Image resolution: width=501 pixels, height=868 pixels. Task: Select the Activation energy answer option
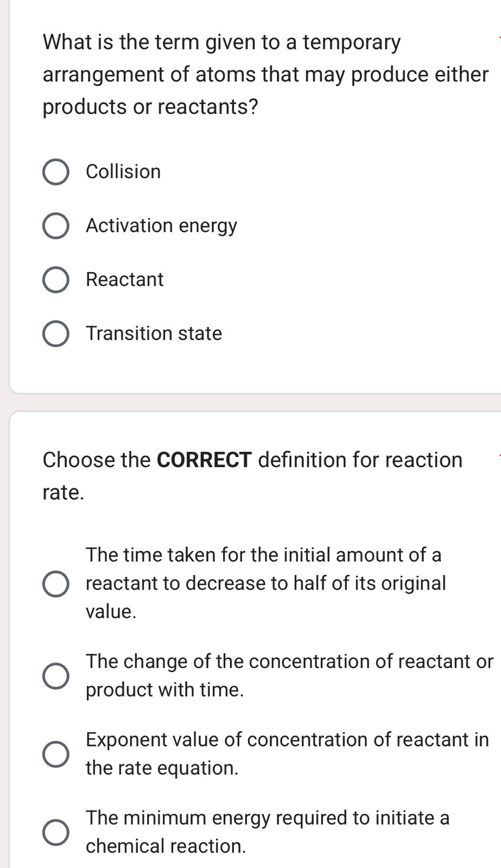pyautogui.click(x=56, y=225)
